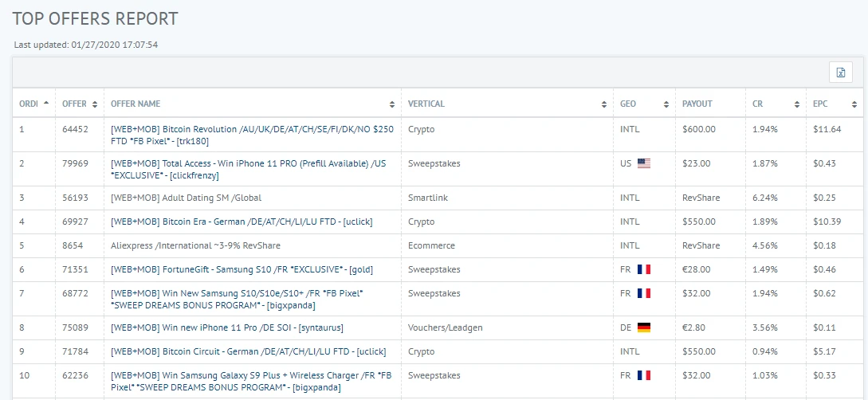Click the $5.17 EPC value
This screenshot has width=868, height=400.
825,351
